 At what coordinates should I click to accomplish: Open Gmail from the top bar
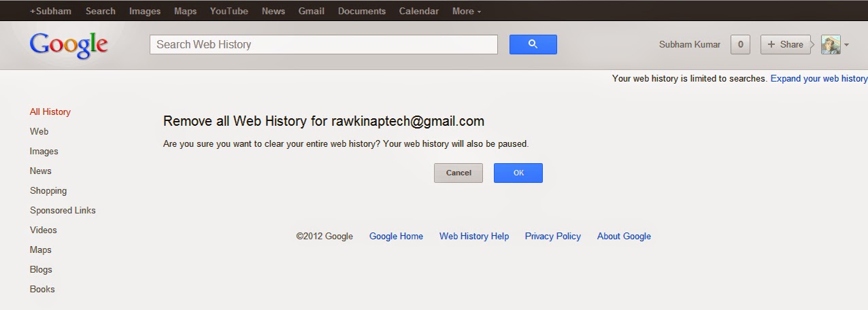click(x=312, y=11)
